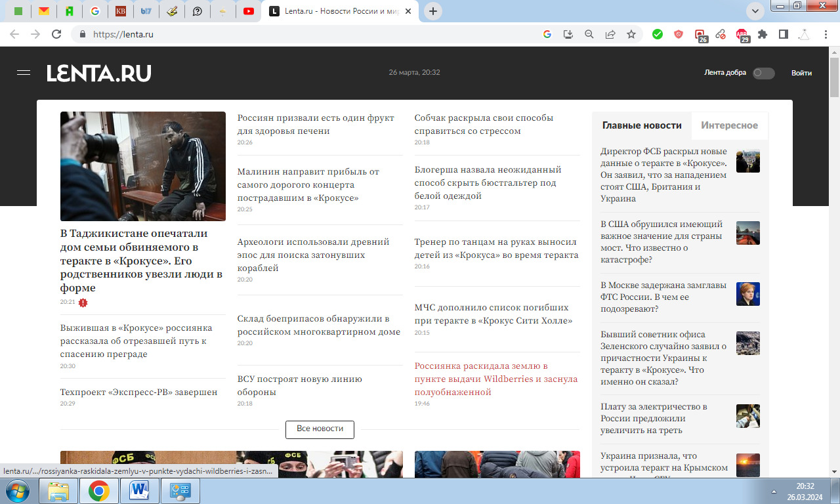Screen dimensions: 840x504
Task: Bookmark this page with the star icon
Action: 631,34
